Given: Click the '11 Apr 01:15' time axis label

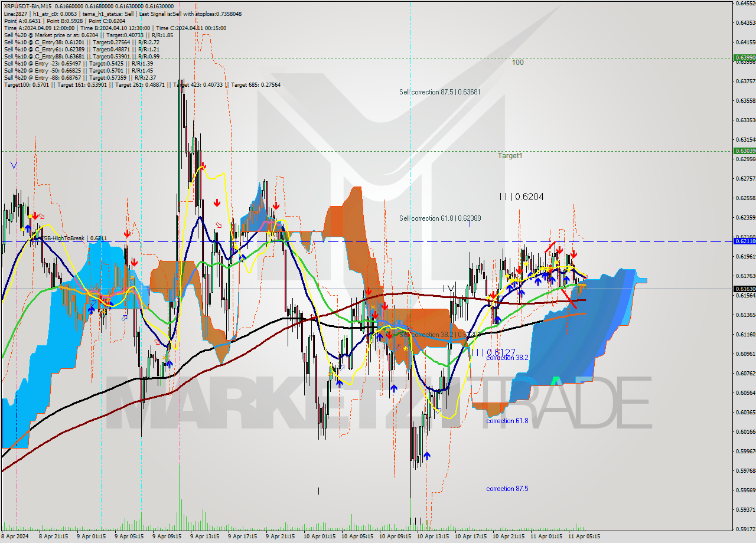Looking at the screenshot, I should (546, 537).
